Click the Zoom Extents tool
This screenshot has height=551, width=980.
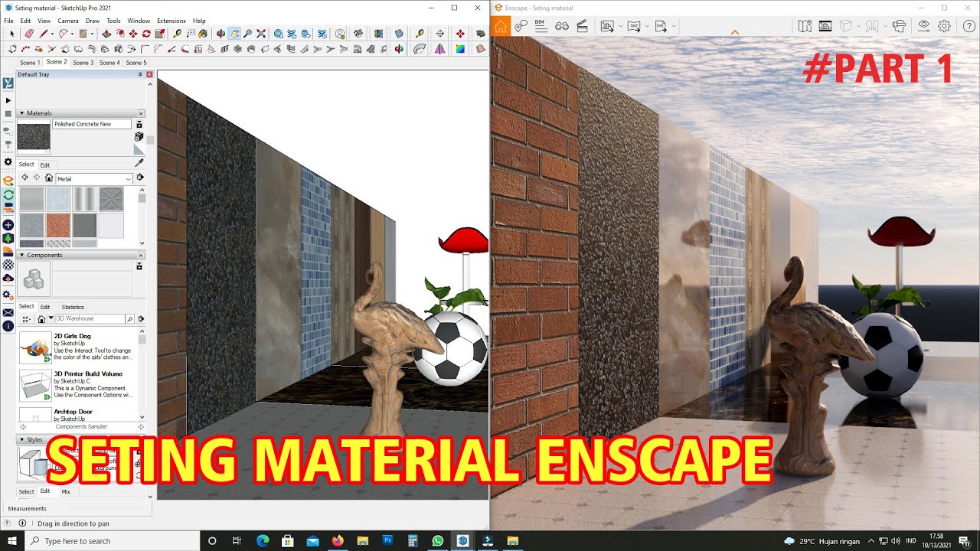click(261, 34)
